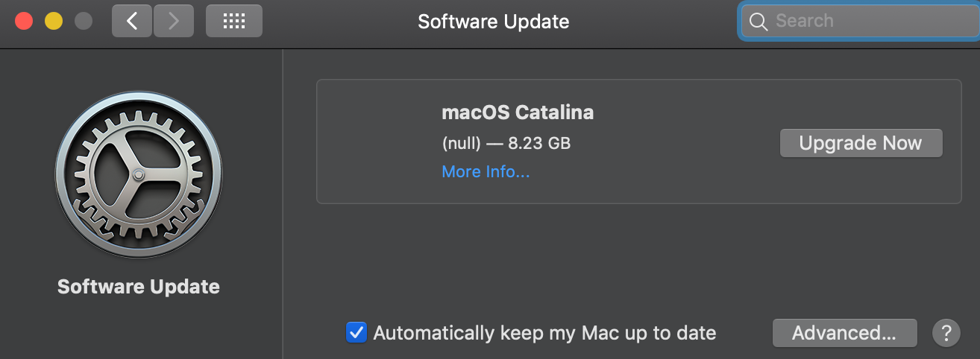
Task: Click the grayed-out zoom window button
Action: 84,21
